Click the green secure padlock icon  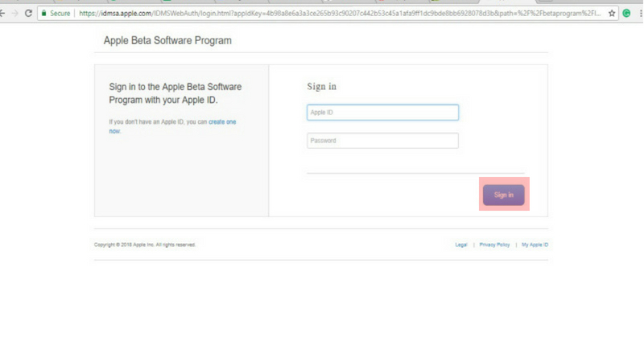click(44, 14)
